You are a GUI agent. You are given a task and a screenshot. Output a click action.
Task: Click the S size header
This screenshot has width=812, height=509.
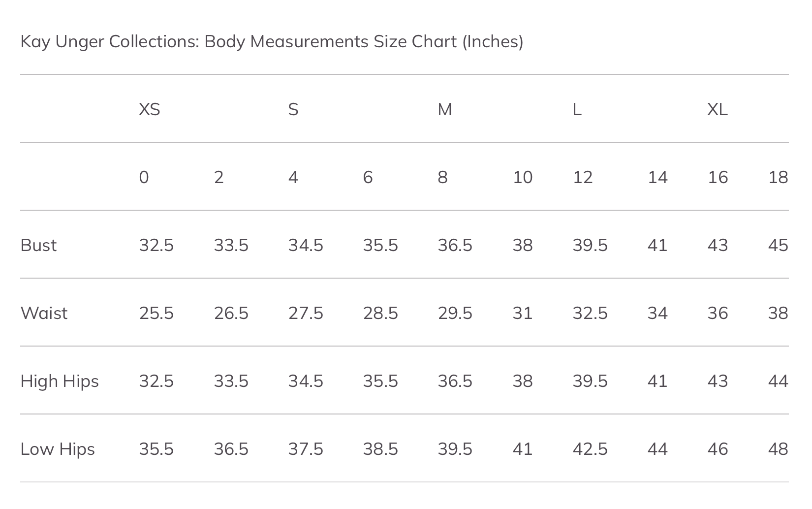(293, 109)
